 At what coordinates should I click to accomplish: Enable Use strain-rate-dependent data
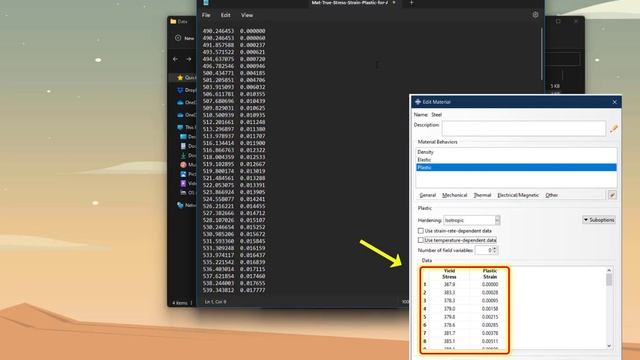pyautogui.click(x=420, y=231)
